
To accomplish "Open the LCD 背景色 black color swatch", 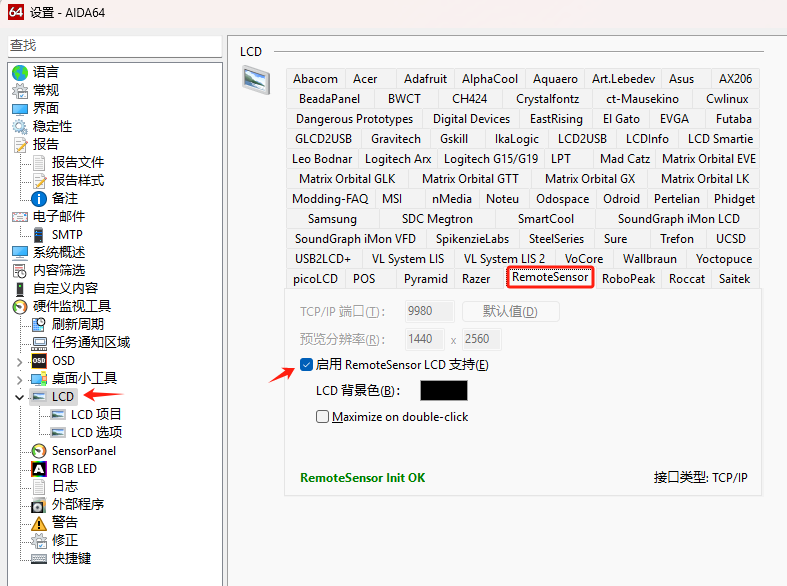I will [443, 391].
